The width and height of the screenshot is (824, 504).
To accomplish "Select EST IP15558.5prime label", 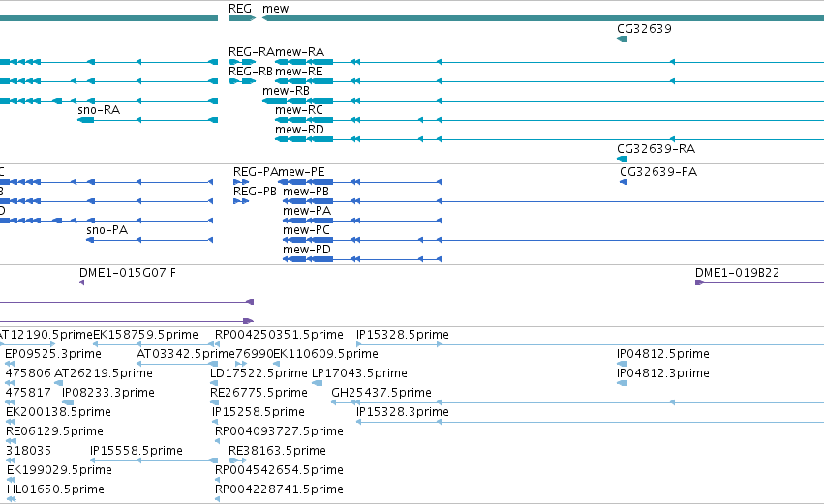I will 137,451.
